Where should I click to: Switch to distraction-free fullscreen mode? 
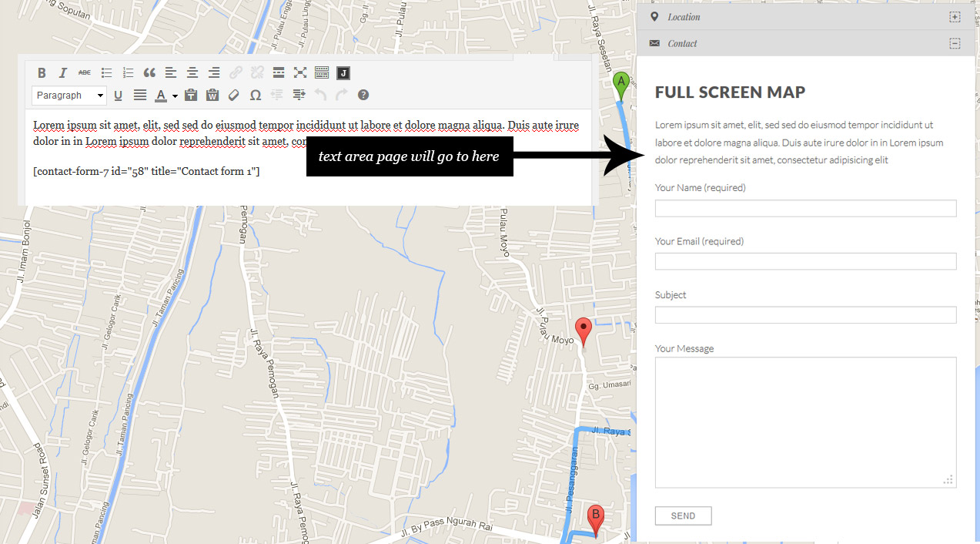pos(300,73)
